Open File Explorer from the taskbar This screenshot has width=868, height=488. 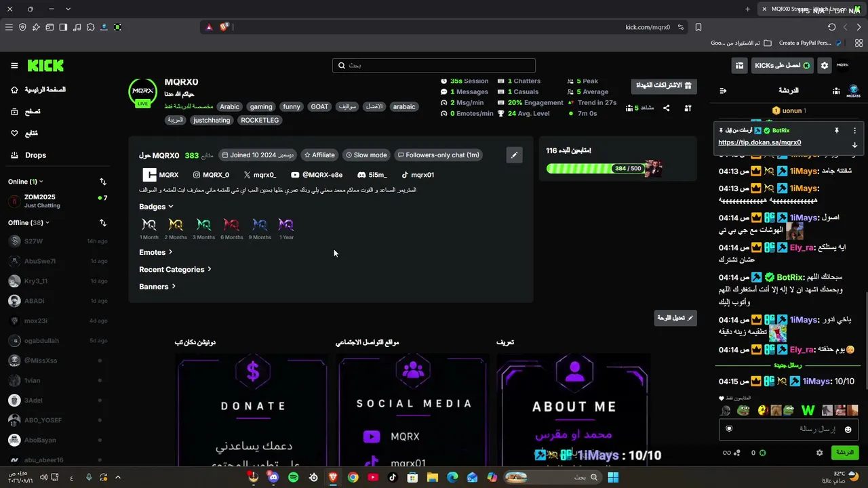tap(432, 477)
